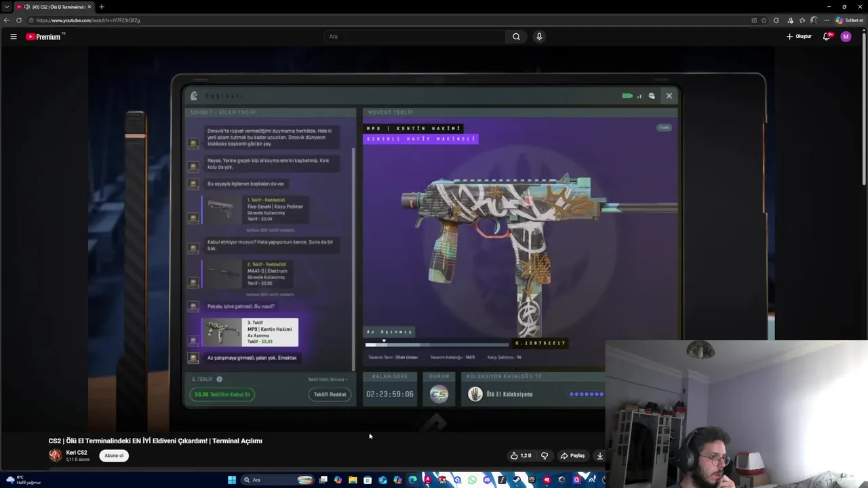Open a new browser tab
Screen dimensions: 868x488
(101, 7)
